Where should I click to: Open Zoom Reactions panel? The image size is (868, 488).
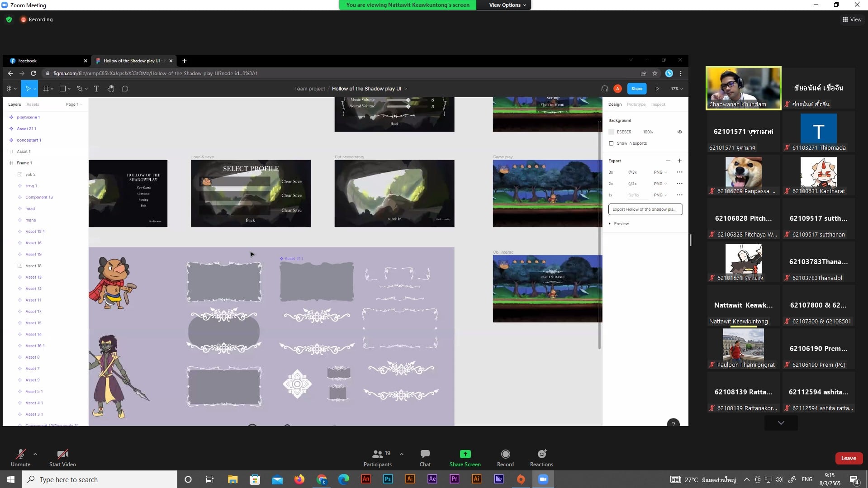pyautogui.click(x=541, y=458)
